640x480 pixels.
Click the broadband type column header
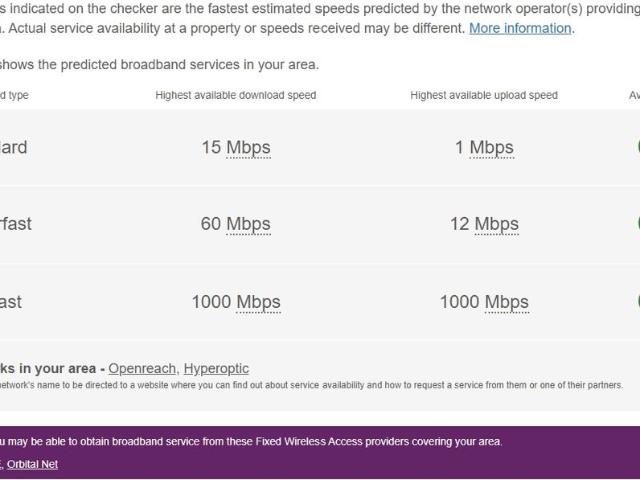pos(14,95)
